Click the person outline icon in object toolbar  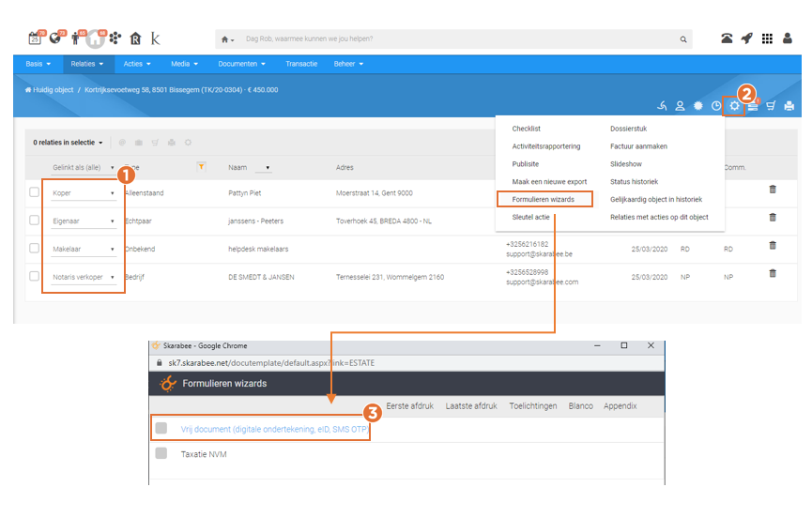680,105
